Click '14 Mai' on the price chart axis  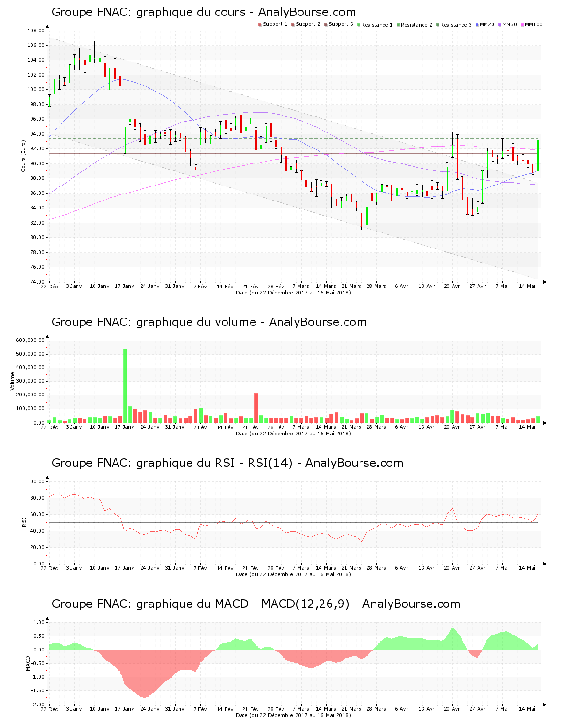coord(527,286)
